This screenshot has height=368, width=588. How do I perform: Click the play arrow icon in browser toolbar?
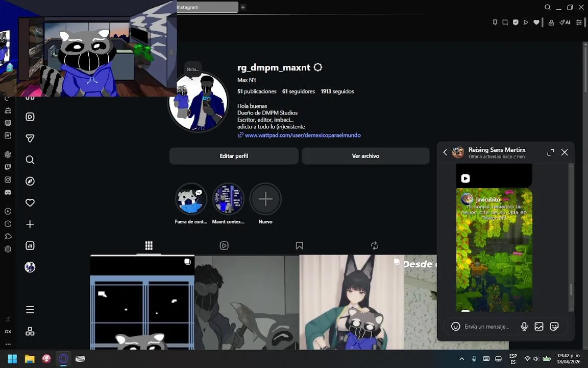pyautogui.click(x=526, y=22)
